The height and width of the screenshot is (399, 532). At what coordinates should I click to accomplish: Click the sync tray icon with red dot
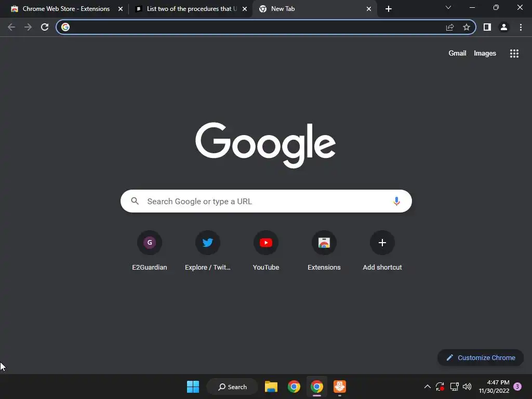440,387
